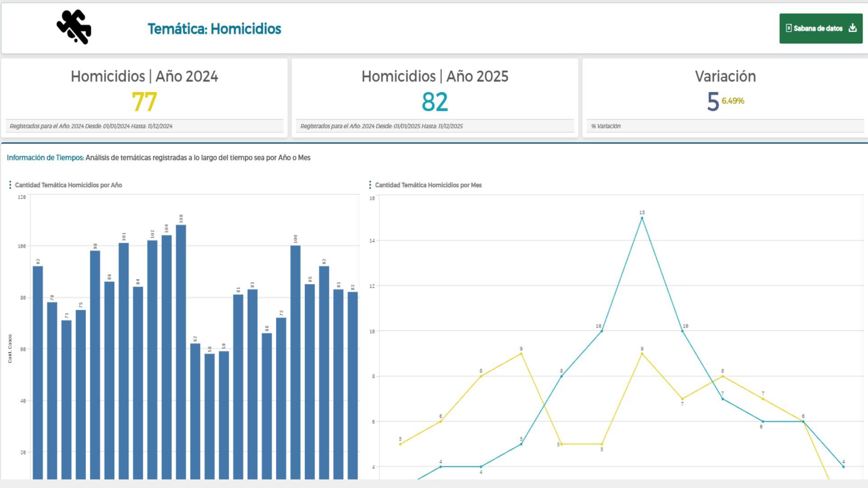
Task: Open the kebab menu of Cantidad Temática Homicidios por Mes
Action: 371,185
